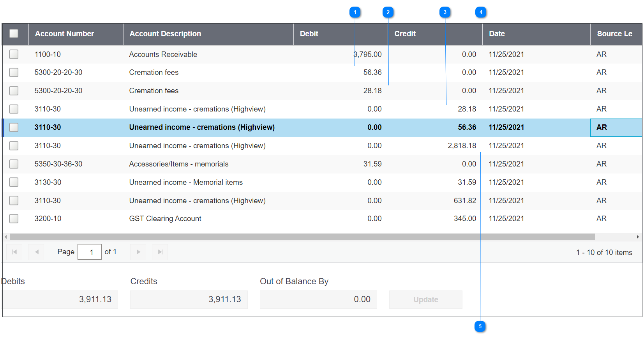Select account number 3200-10
644x340 pixels.
(48, 218)
